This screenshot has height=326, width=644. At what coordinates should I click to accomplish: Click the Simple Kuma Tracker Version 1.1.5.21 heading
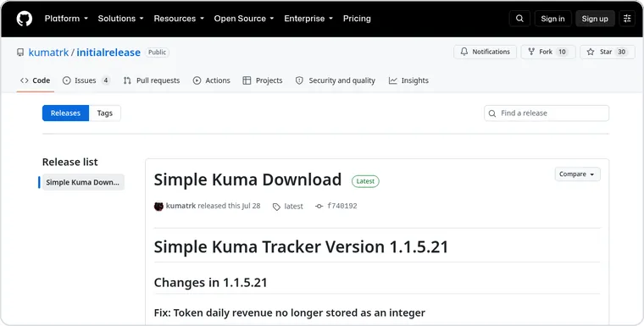tap(301, 246)
